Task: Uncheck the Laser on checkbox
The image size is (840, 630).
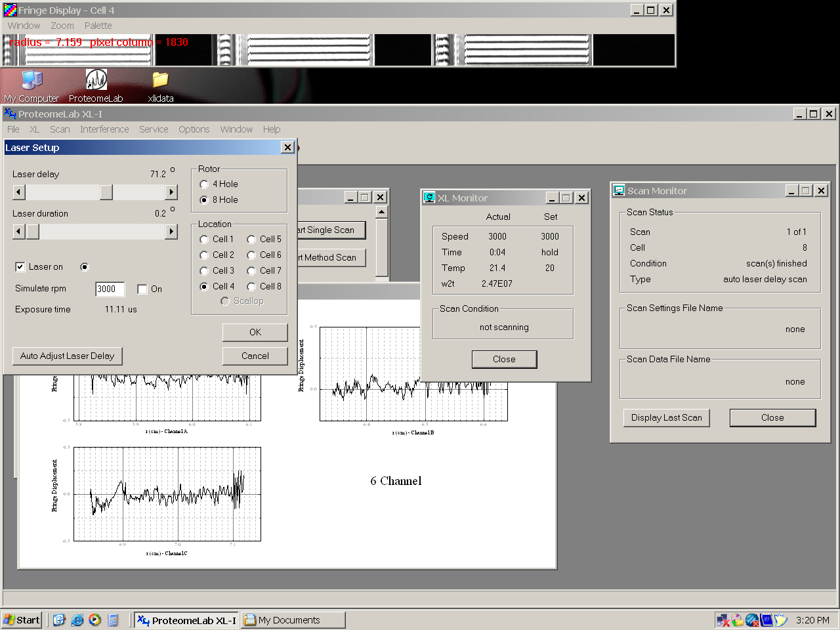Action: (20, 267)
